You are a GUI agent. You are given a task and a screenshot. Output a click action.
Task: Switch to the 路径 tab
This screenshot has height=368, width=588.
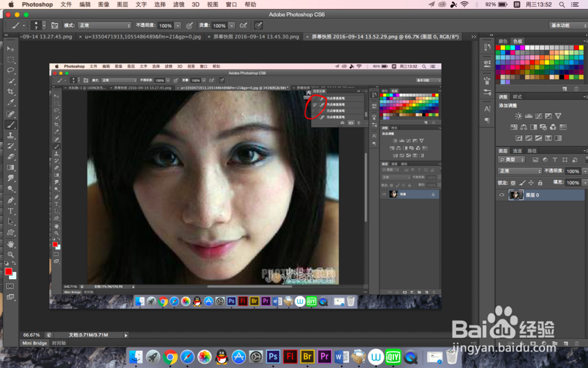click(x=532, y=151)
